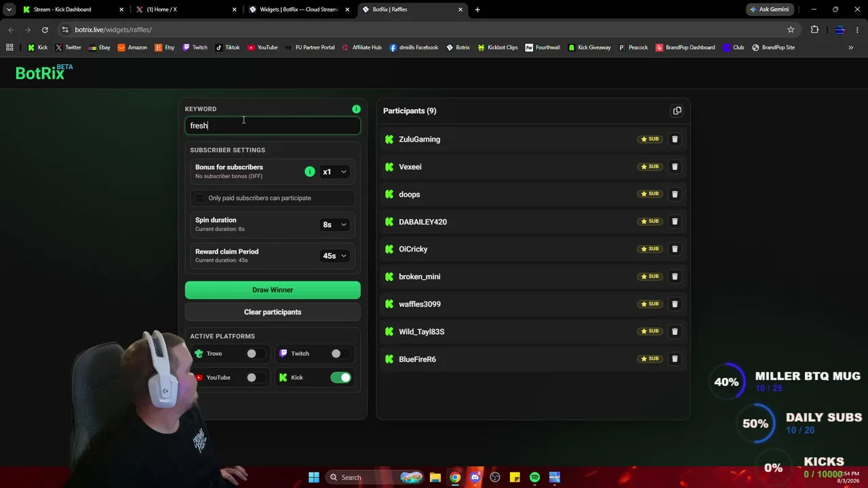Screen dimensions: 868x488
Task: Switch to the Home / X tab
Action: pos(186,9)
